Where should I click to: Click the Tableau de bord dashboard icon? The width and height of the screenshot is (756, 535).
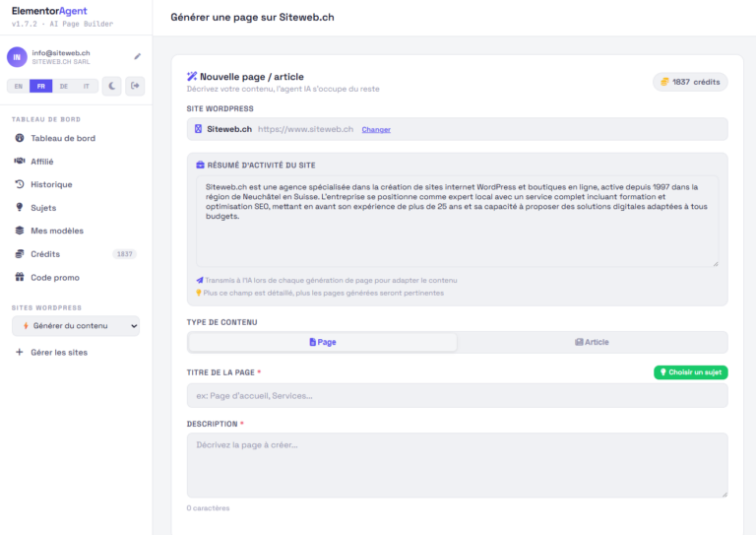pos(20,138)
